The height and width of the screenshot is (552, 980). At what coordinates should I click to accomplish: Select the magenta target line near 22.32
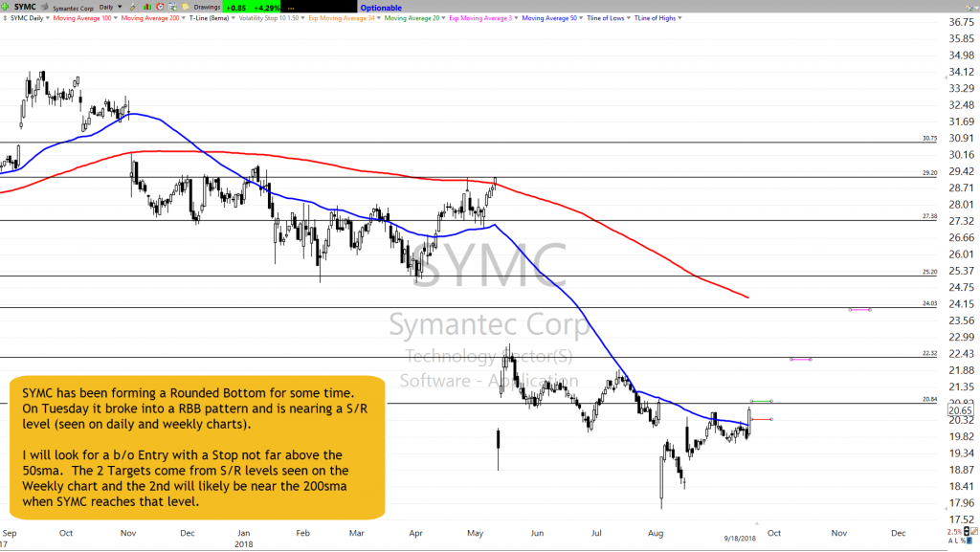pyautogui.click(x=801, y=359)
